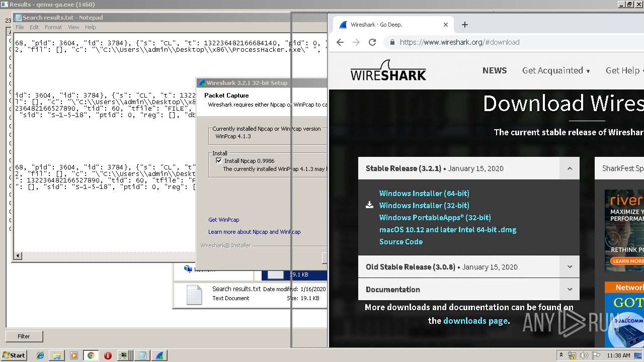Switch to Process Hacker taskbar icon

click(124, 355)
